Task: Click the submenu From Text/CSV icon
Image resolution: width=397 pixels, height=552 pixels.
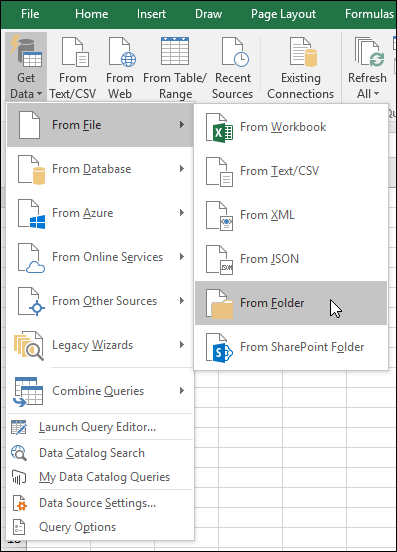Action: pos(219,172)
